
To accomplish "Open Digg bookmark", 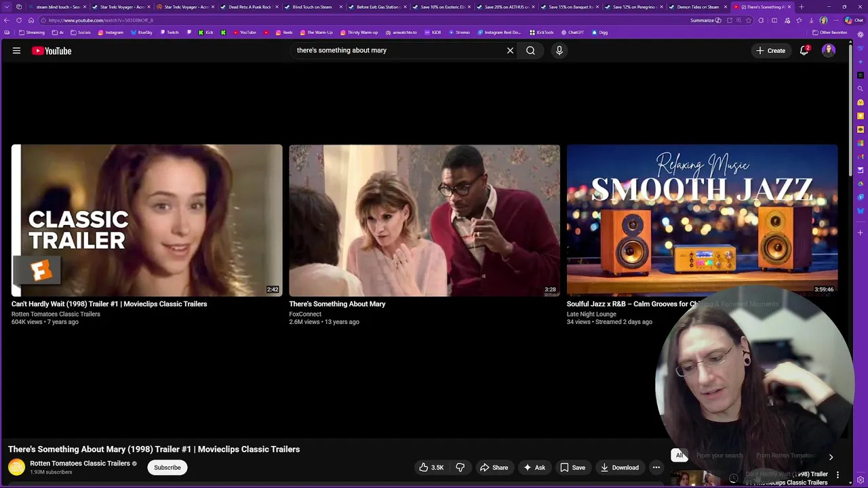I will point(599,33).
